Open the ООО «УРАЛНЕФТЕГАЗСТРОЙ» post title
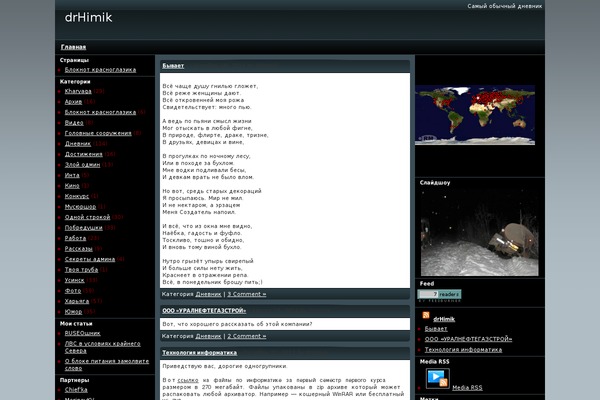 (x=204, y=311)
